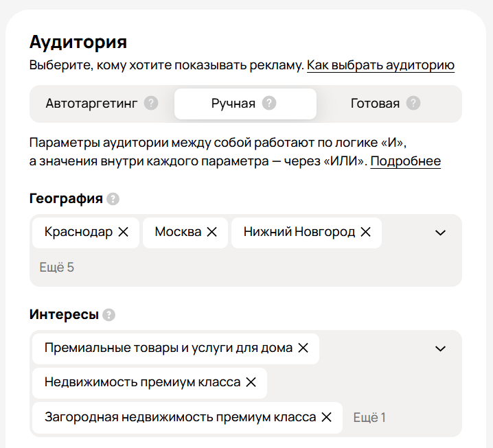The width and height of the screenshot is (493, 448).
Task: Remove Краснодар from the geography list
Action: point(124,232)
